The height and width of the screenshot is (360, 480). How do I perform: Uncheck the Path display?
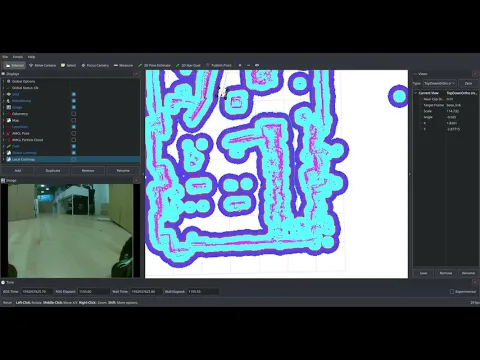click(x=74, y=146)
